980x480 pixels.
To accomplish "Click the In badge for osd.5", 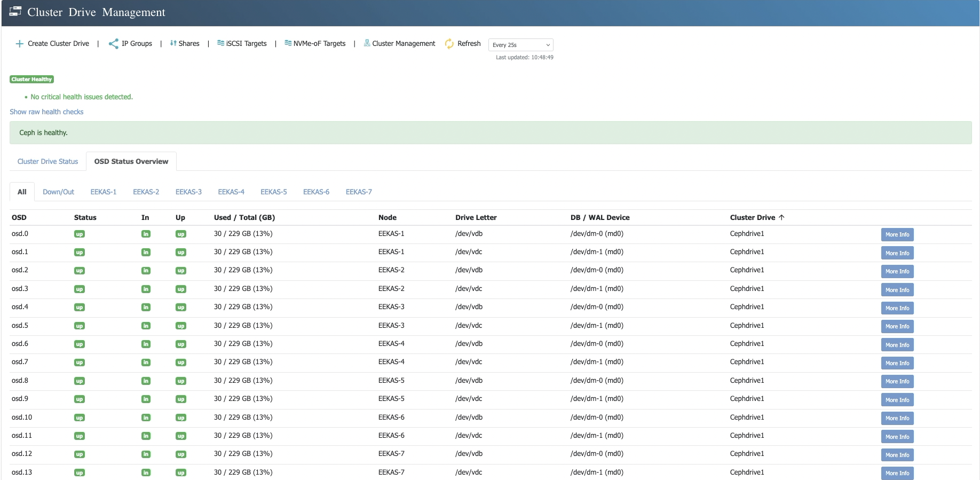I will pos(146,326).
